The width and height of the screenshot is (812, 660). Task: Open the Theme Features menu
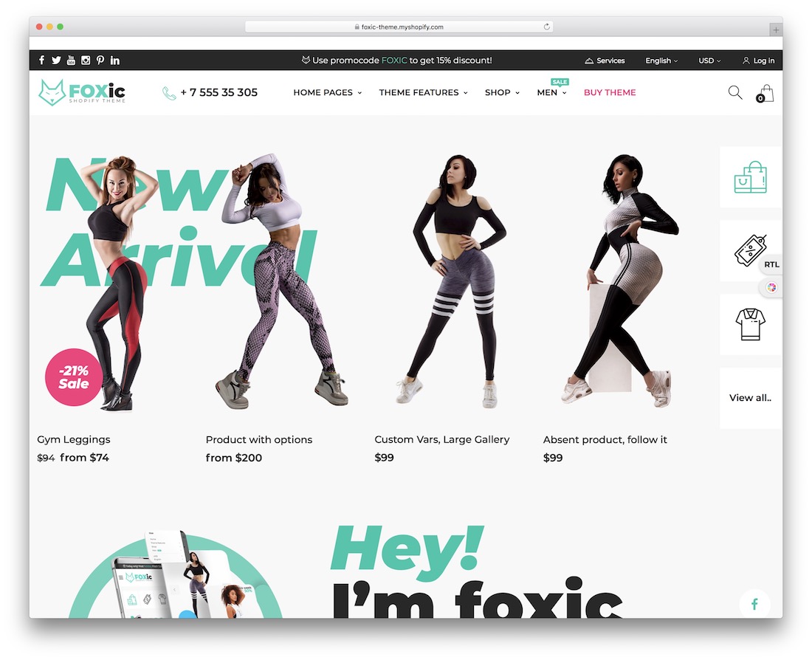[423, 92]
